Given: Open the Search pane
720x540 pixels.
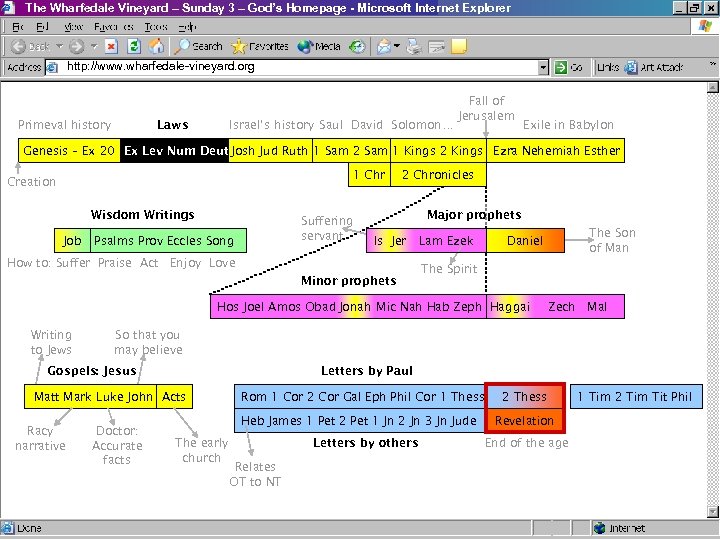Looking at the screenshot, I should coord(198,46).
